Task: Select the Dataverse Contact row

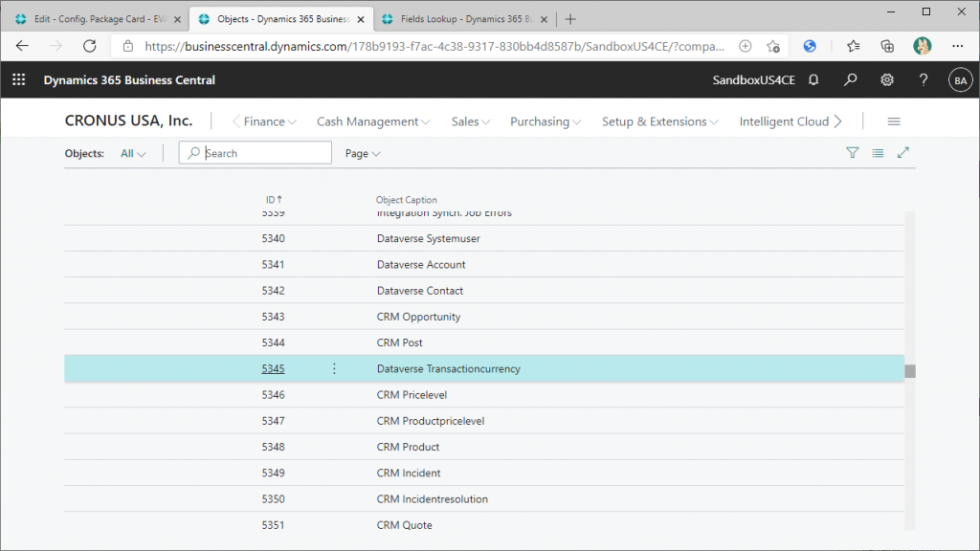Action: pos(484,291)
